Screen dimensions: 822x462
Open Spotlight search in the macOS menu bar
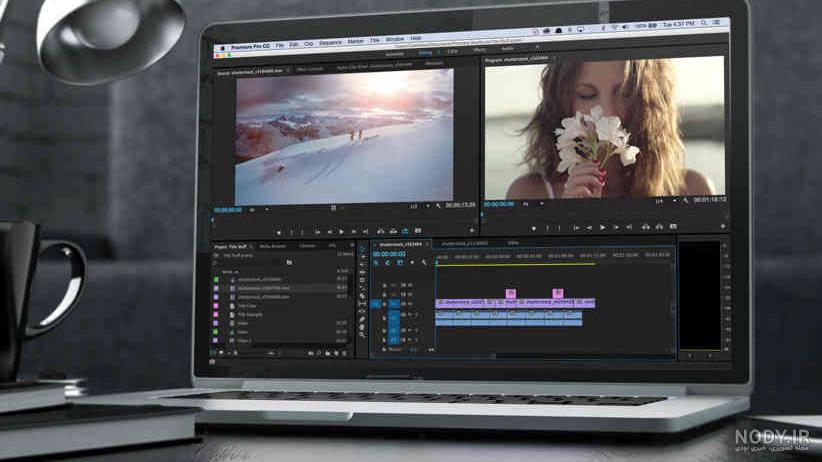pyautogui.click(x=704, y=23)
